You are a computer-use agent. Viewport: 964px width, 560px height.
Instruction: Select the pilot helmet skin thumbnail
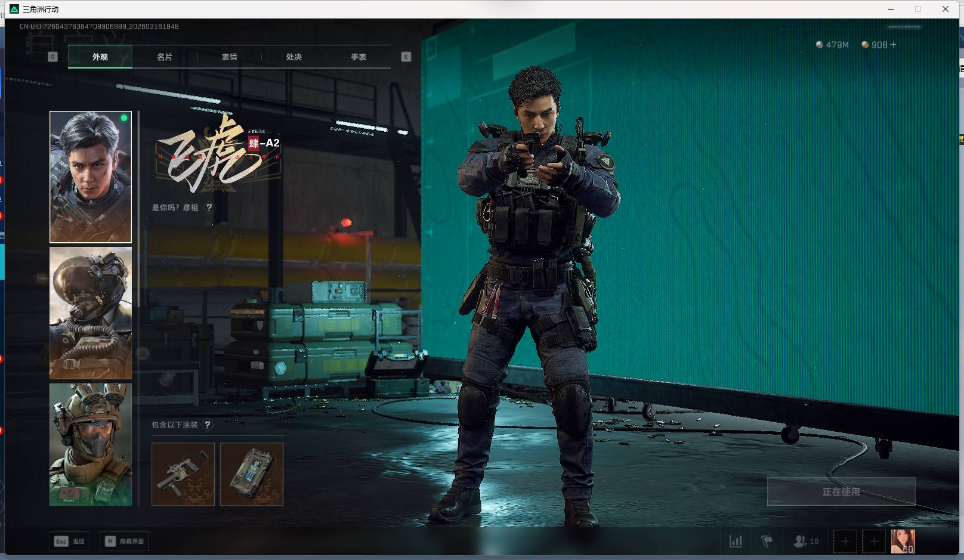tap(91, 313)
